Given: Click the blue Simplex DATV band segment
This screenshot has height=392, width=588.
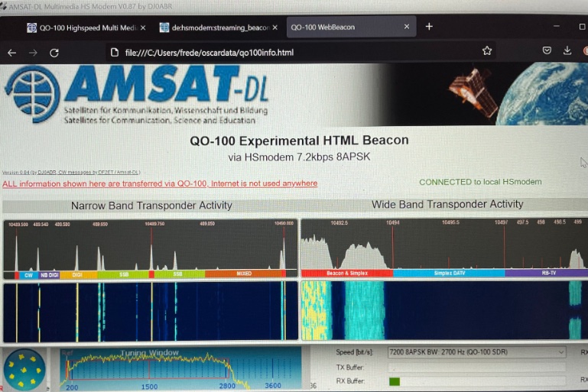Looking at the screenshot, I should pos(450,273).
